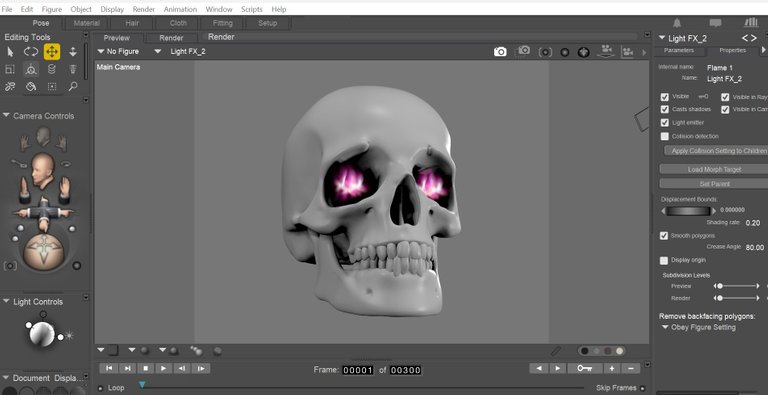
Task: Jump to the first animation frame
Action: 109,368
